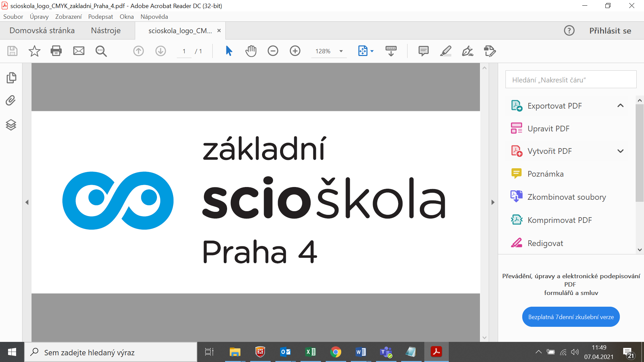Open the fit page options arrow

(x=372, y=51)
